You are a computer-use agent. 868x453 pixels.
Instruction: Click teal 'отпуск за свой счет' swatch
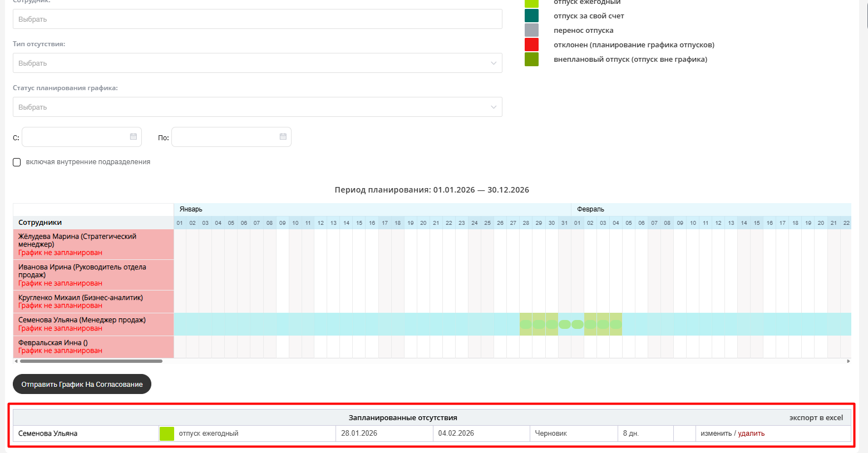point(531,16)
